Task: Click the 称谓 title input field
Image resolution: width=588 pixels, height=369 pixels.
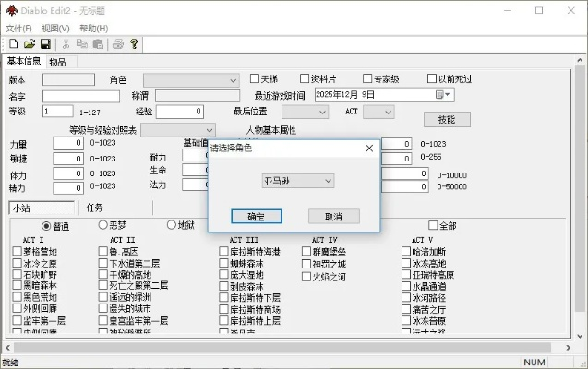Action: pos(198,96)
